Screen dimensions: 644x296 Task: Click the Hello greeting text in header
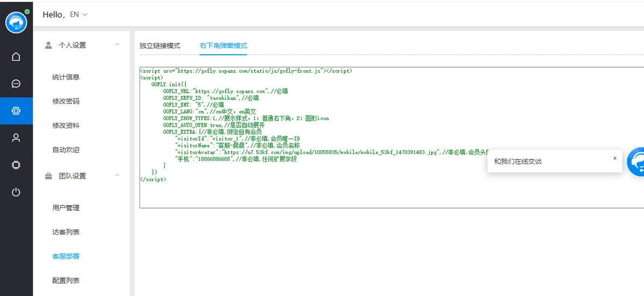(54, 14)
